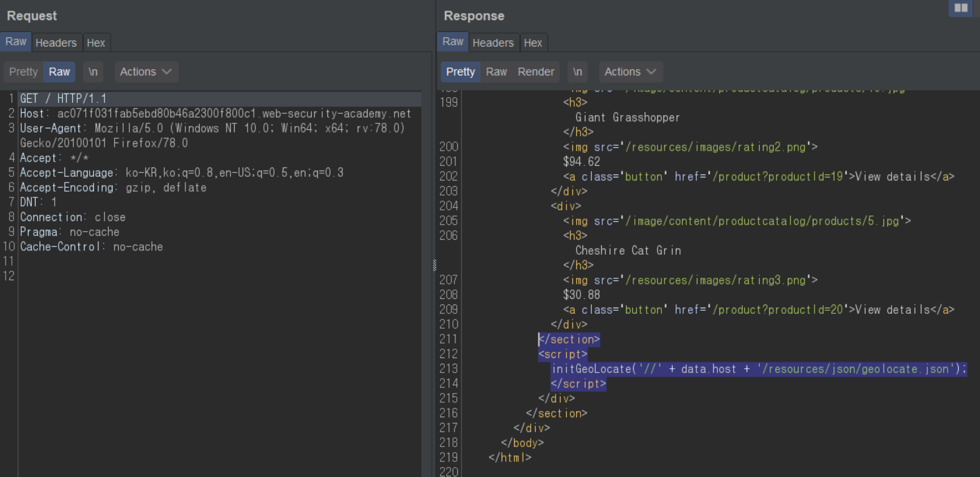Click the Host header line in request
Image resolution: width=980 pixels, height=477 pixels.
tap(215, 113)
